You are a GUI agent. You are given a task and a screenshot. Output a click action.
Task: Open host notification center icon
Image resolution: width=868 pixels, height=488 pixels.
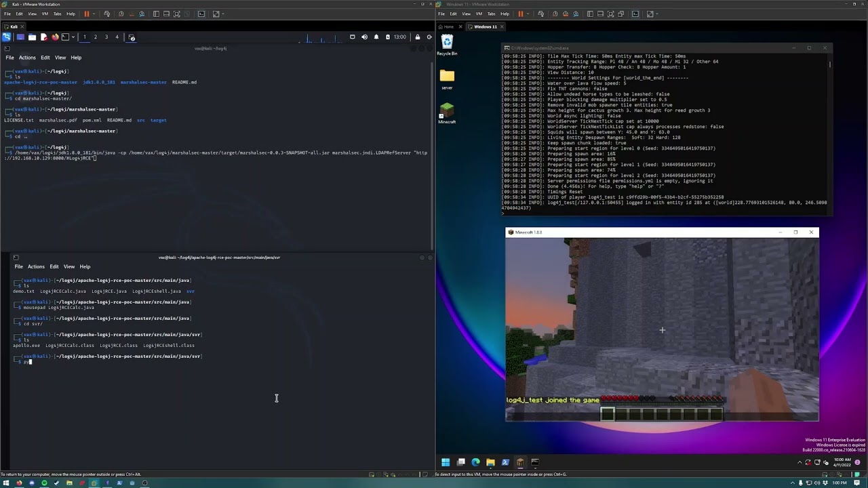coord(856,483)
